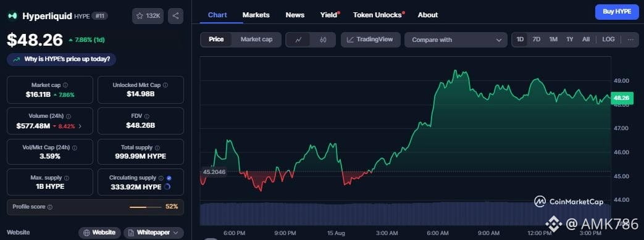Select 7D time range
This screenshot has width=644, height=240.
click(x=537, y=39)
